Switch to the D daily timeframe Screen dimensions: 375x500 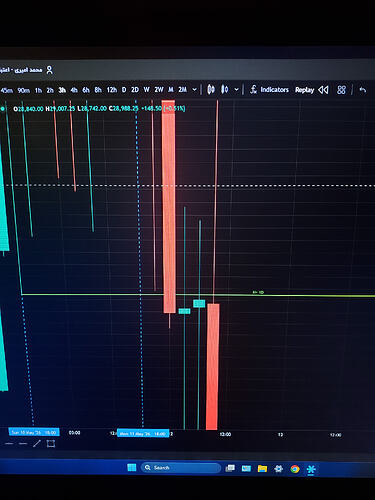(124, 90)
